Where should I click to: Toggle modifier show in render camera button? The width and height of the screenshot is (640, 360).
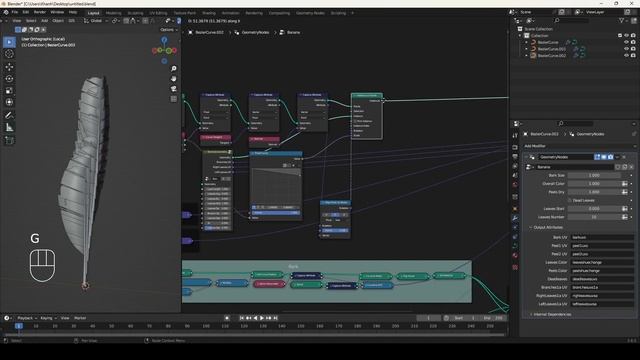click(610, 157)
